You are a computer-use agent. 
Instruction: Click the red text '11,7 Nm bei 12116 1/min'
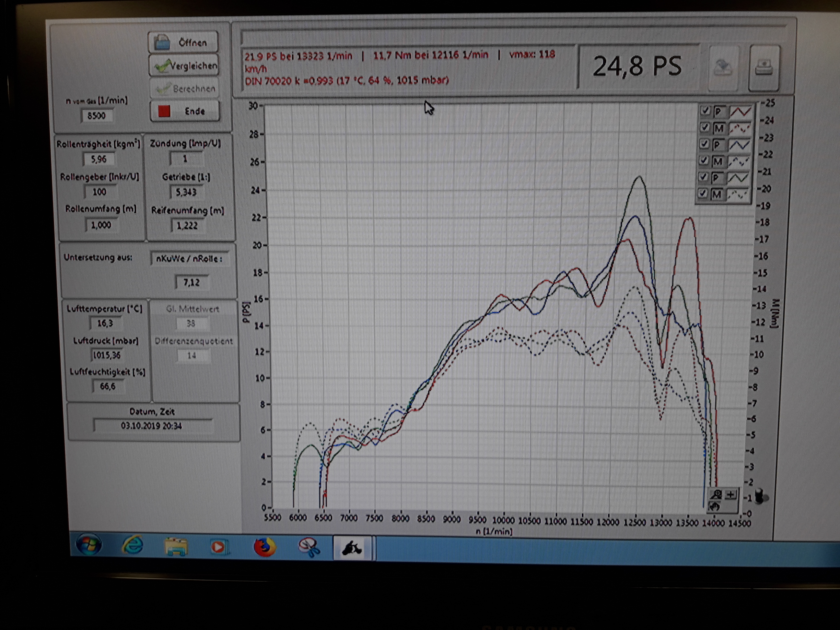coord(431,55)
